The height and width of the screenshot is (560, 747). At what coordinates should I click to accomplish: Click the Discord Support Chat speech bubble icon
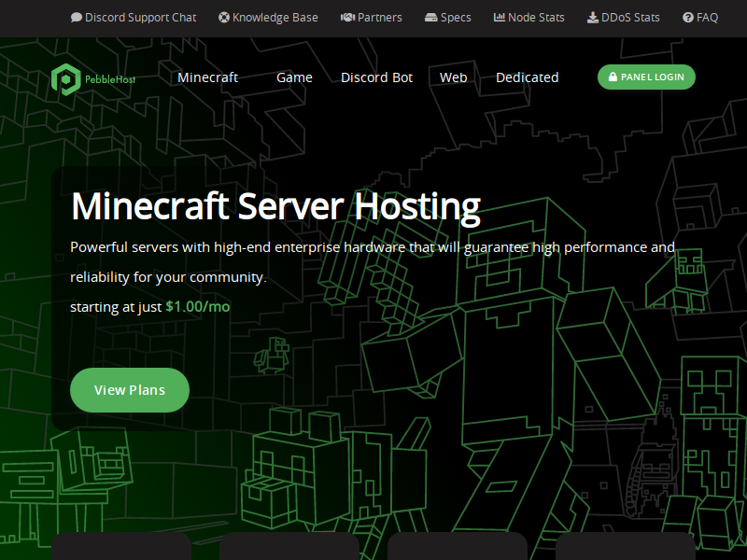coord(77,18)
